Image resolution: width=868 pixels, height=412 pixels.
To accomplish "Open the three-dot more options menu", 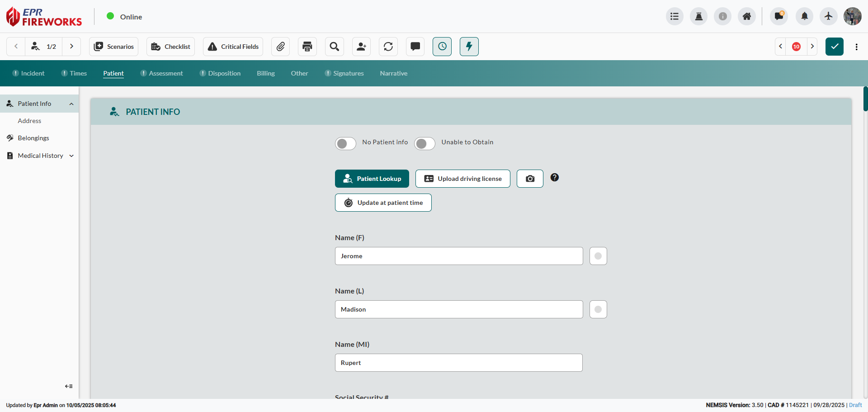I will tap(856, 47).
